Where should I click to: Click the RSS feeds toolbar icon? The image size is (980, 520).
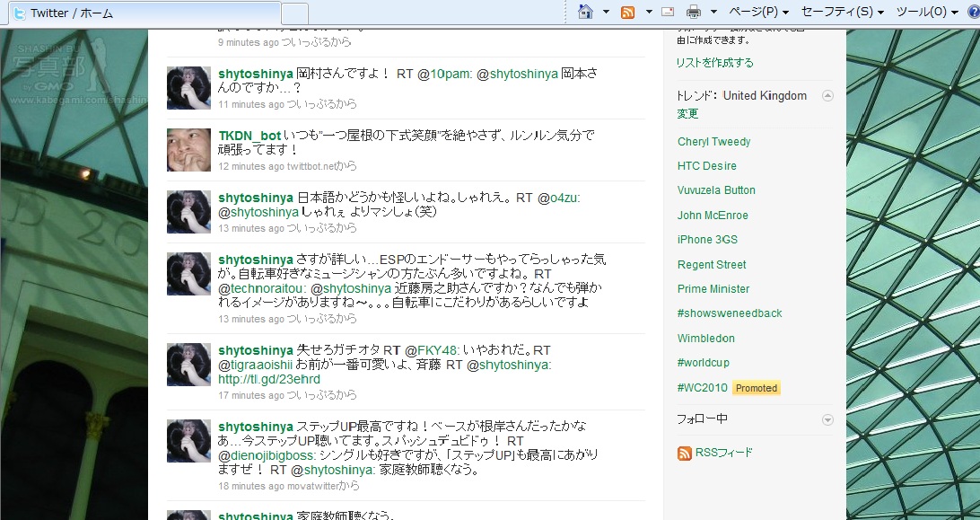[627, 12]
